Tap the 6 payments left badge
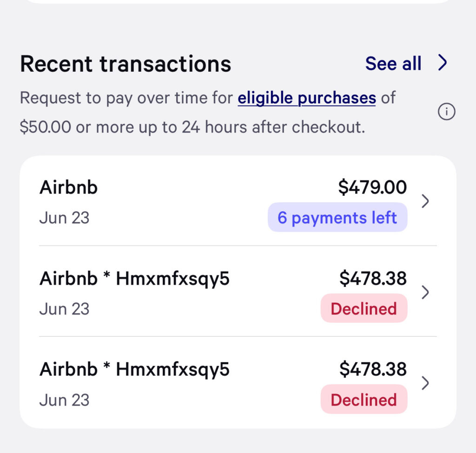 point(337,217)
